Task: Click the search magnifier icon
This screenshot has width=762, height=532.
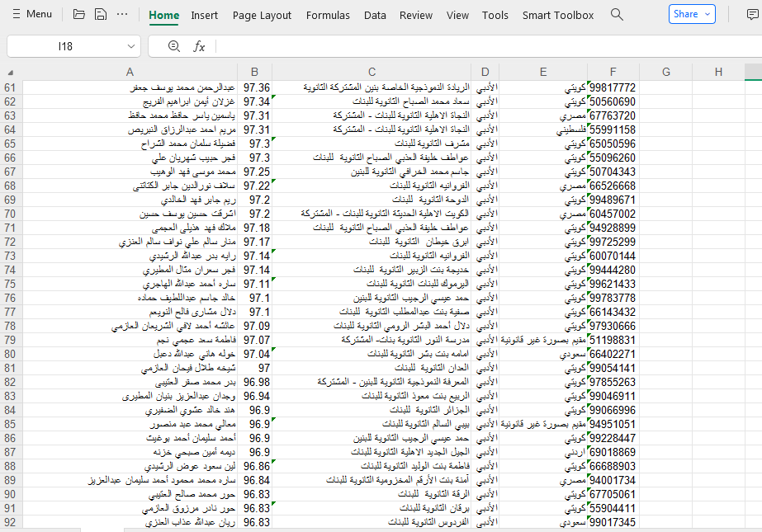Action: (x=617, y=14)
